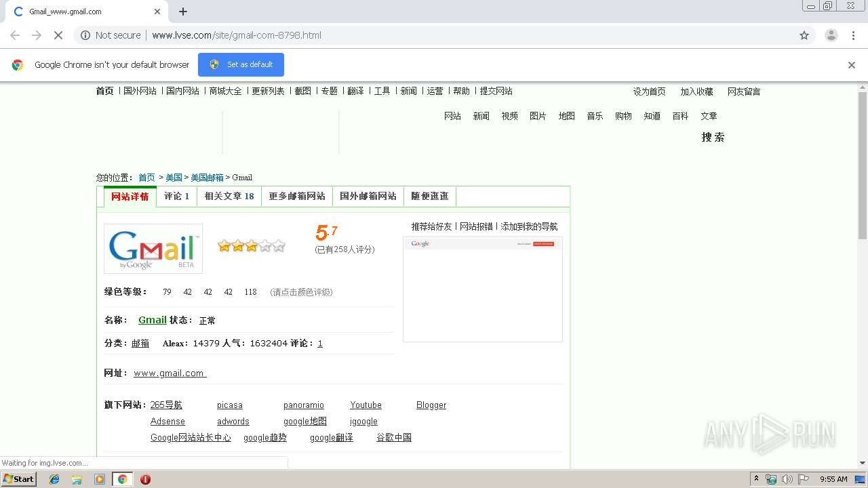Open the media player taskbar icon

100,479
